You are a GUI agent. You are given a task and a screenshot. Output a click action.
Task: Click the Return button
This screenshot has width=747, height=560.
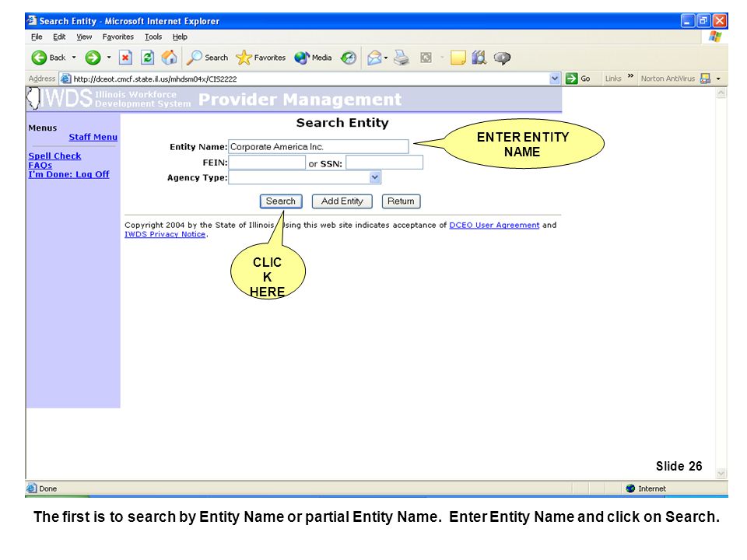tap(402, 201)
